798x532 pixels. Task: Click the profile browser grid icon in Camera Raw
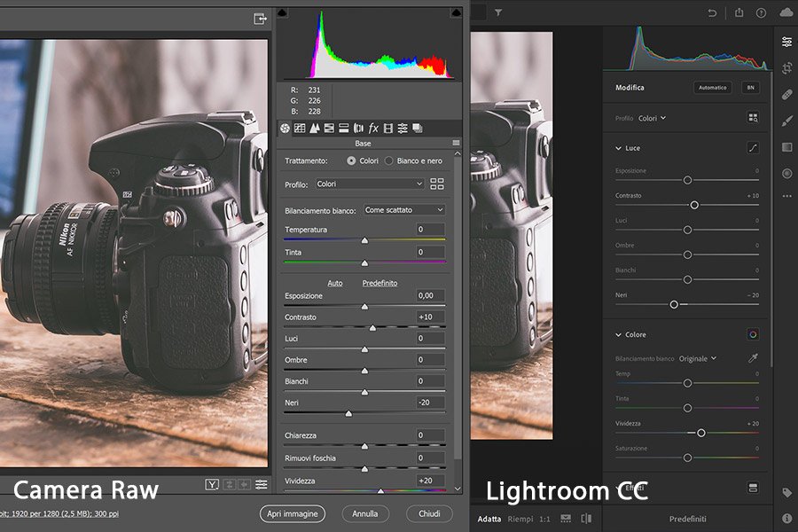[436, 184]
